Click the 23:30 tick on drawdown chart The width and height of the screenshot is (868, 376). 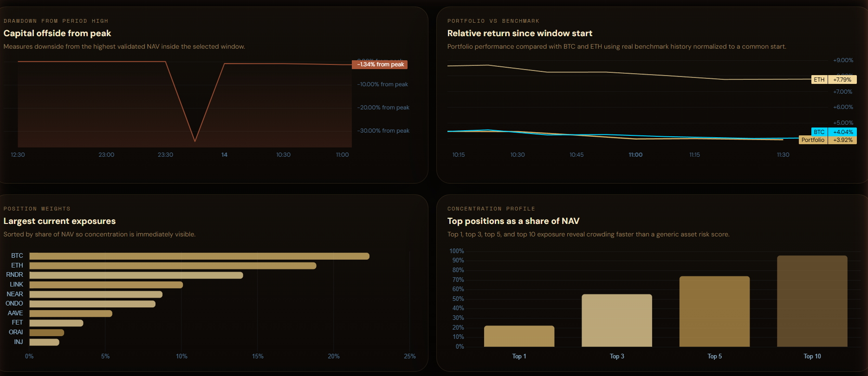165,155
